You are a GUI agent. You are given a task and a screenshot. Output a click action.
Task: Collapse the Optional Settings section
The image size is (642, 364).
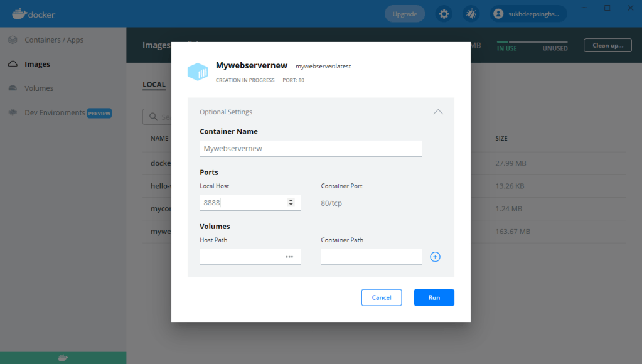pos(438,112)
